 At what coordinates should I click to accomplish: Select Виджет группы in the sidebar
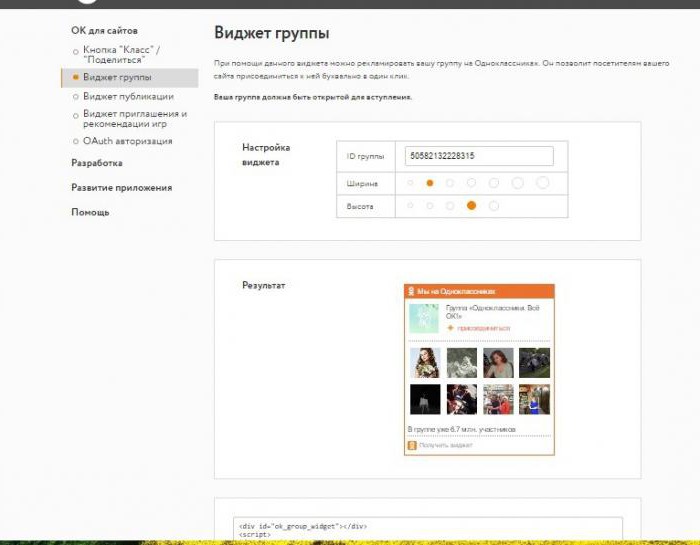click(130, 78)
